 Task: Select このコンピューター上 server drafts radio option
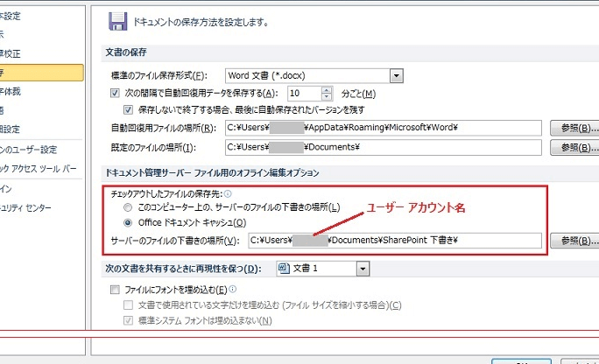click(x=129, y=207)
